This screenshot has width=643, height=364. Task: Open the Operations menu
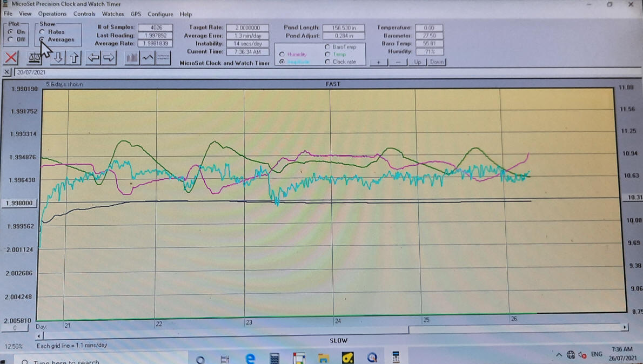click(x=52, y=14)
